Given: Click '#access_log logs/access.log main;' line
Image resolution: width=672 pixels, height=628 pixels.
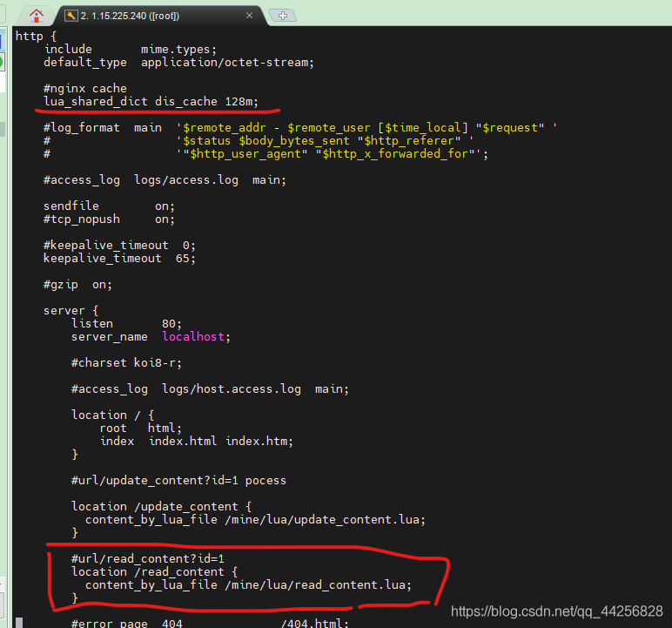Looking at the screenshot, I should pos(165,180).
